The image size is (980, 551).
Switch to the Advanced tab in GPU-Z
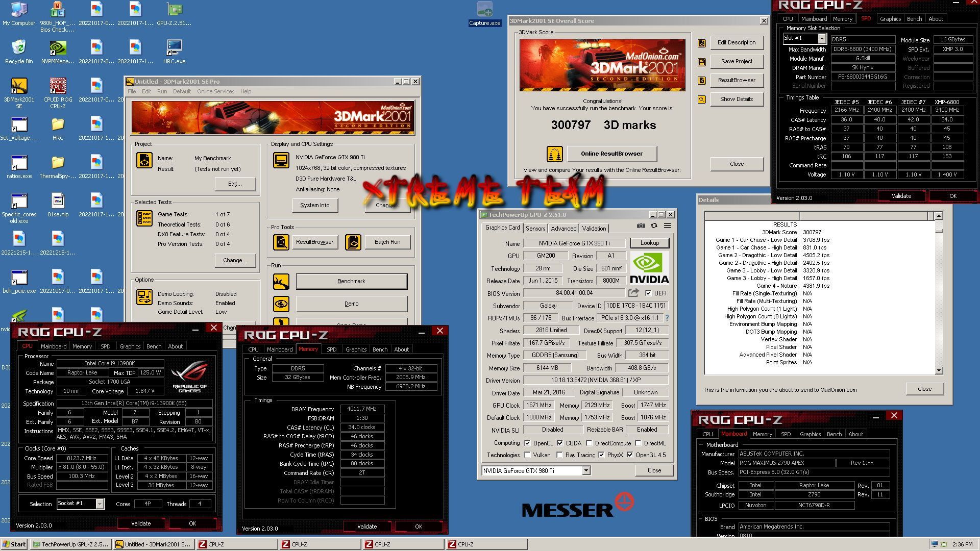point(563,229)
